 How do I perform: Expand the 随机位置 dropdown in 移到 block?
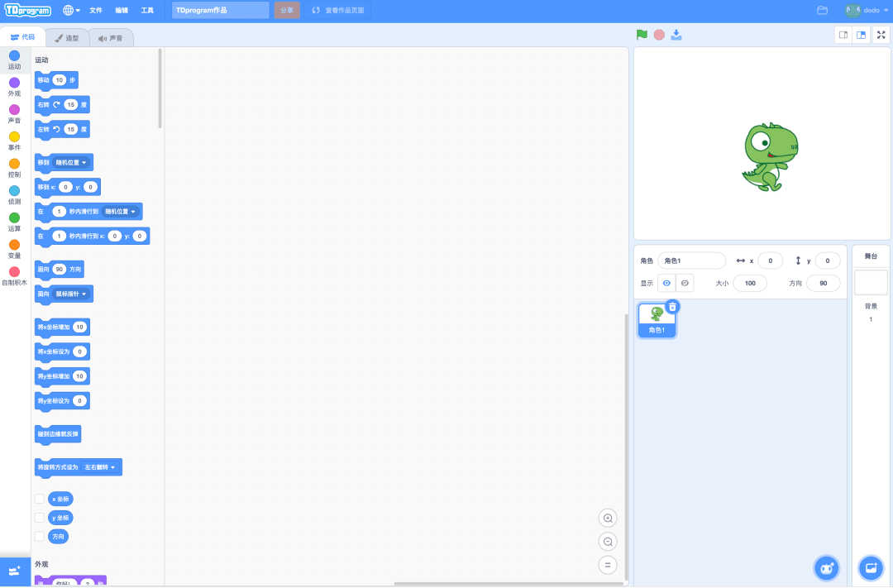pyautogui.click(x=72, y=162)
